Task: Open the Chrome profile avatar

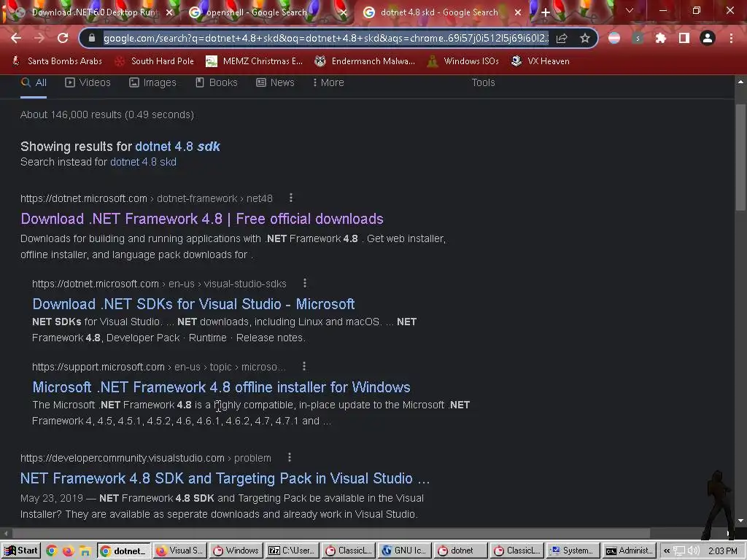Action: tap(708, 38)
